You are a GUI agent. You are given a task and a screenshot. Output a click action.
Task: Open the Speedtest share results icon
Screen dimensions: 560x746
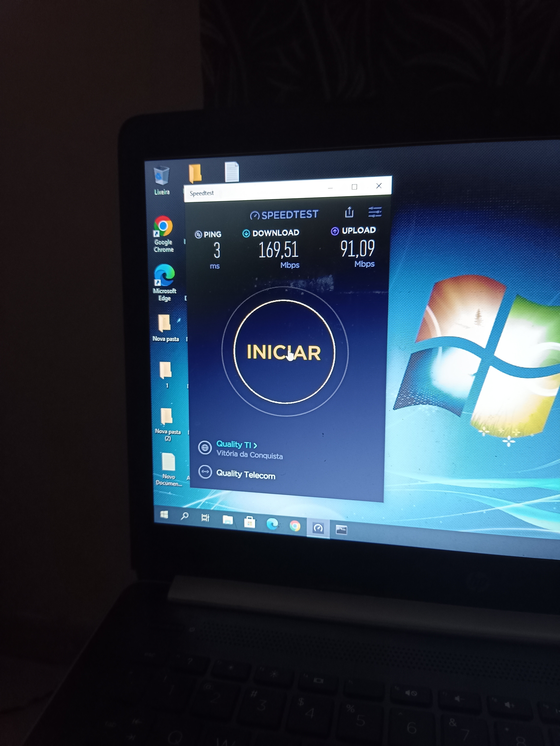pos(349,212)
